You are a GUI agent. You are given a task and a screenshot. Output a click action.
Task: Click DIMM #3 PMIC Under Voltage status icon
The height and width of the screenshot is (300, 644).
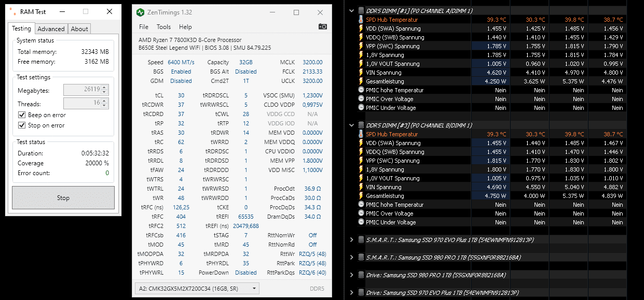[x=361, y=222]
